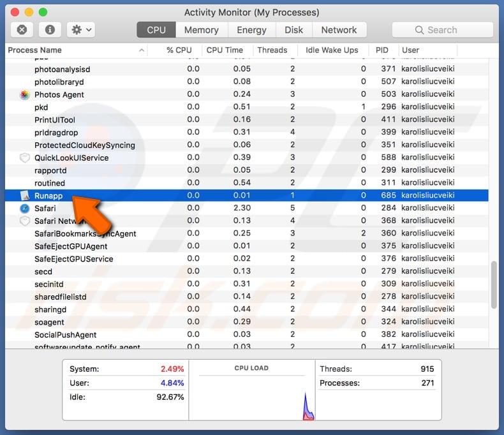The width and height of the screenshot is (504, 435).
Task: Click the green window zoom button
Action: pyautogui.click(x=43, y=12)
